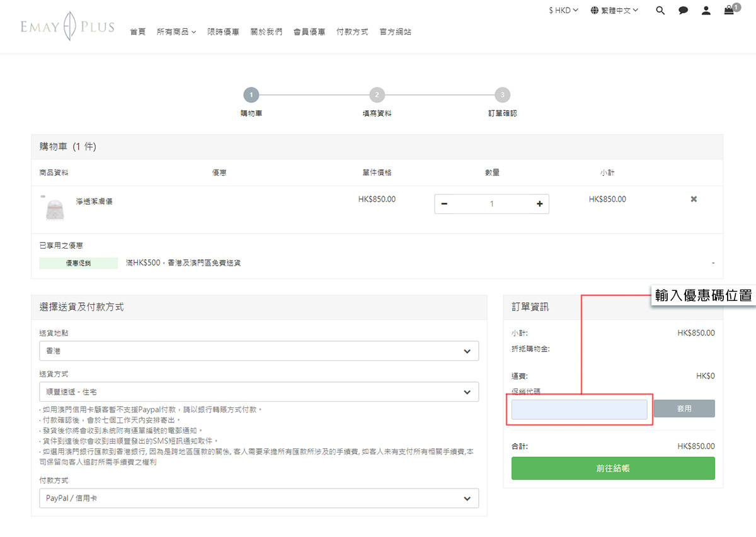Open the user account icon
The image size is (756, 537).
pyautogui.click(x=706, y=11)
